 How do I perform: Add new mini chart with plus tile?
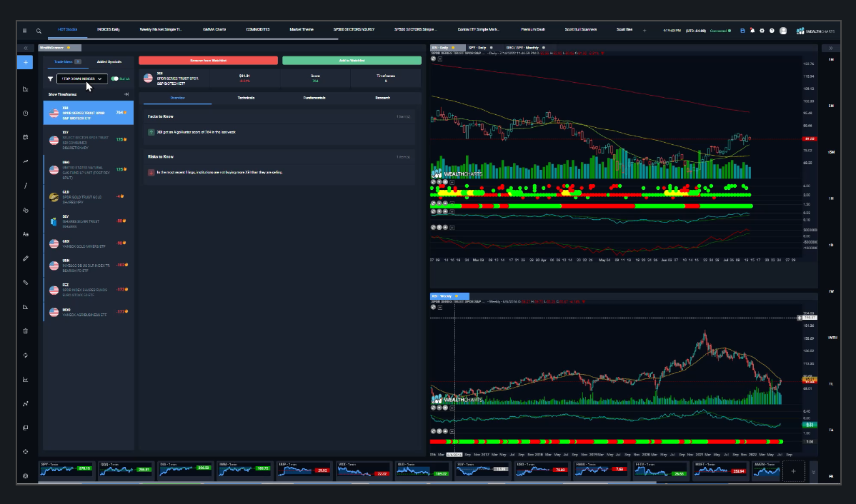tap(793, 470)
